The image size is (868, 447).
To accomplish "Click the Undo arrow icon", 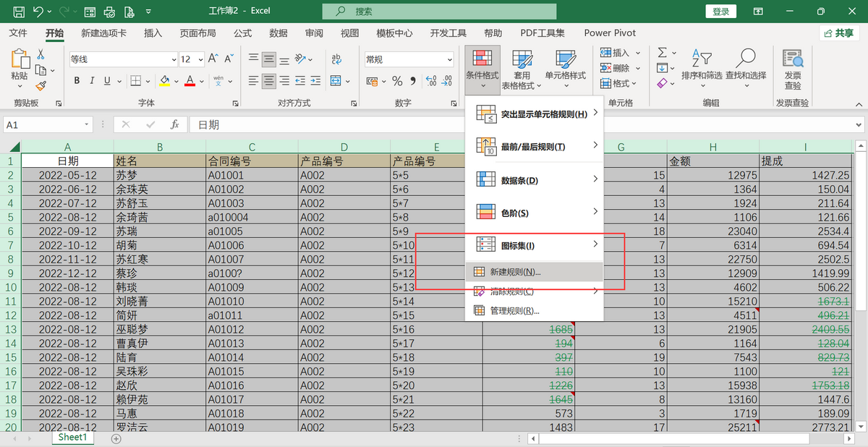I will (x=38, y=12).
